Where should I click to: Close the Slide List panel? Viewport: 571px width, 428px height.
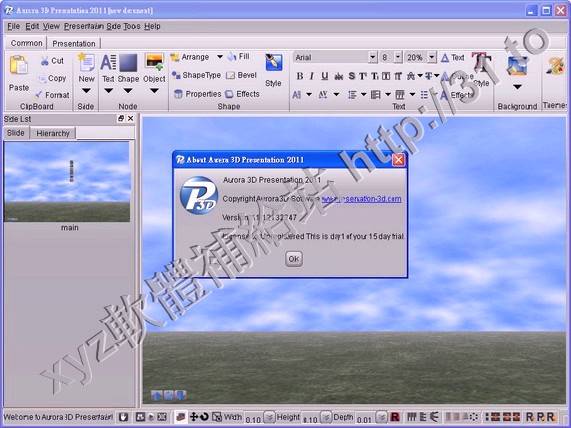(130, 118)
